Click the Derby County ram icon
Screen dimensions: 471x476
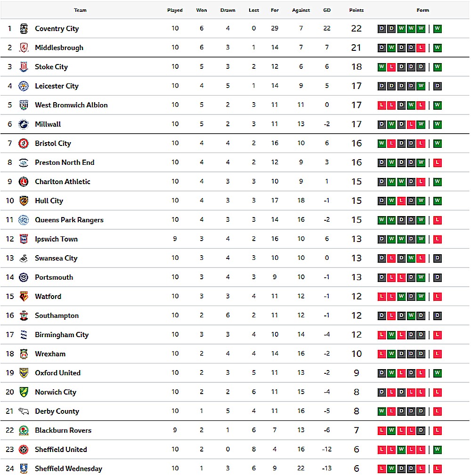[24, 411]
